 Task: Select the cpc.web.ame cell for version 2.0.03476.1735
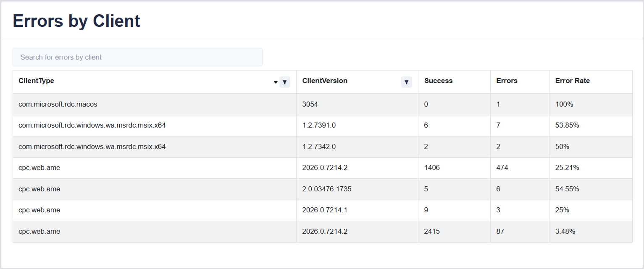155,189
